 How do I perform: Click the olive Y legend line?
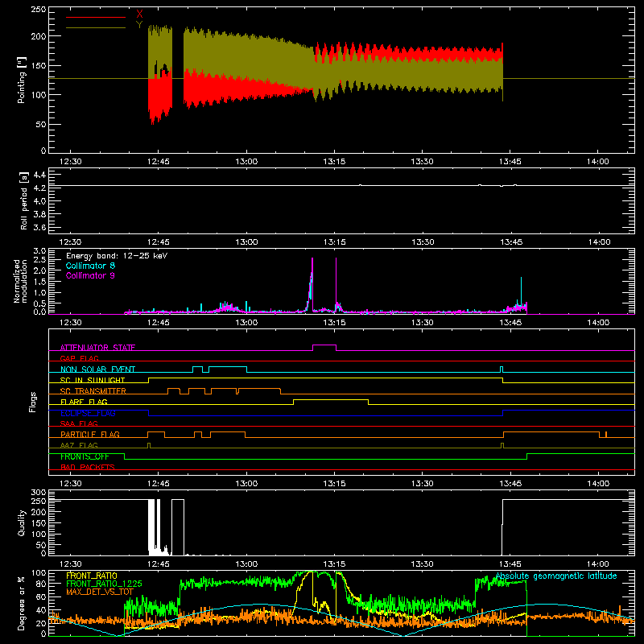point(96,27)
